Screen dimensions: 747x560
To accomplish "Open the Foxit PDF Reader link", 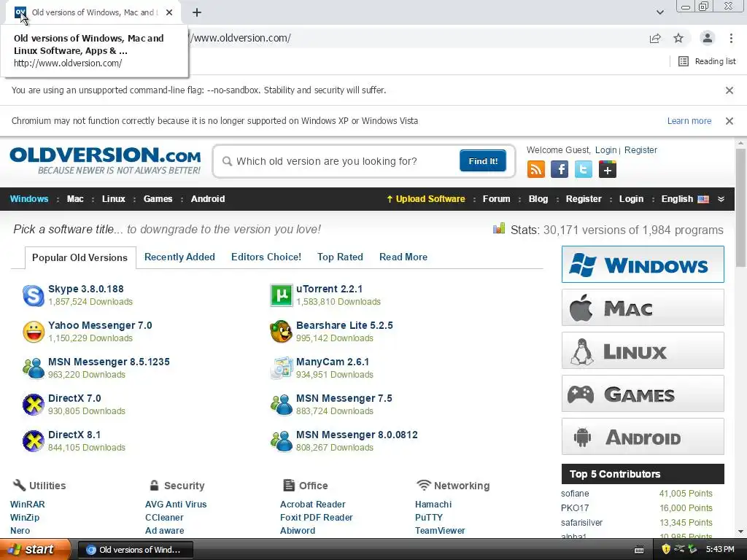I will tap(317, 518).
